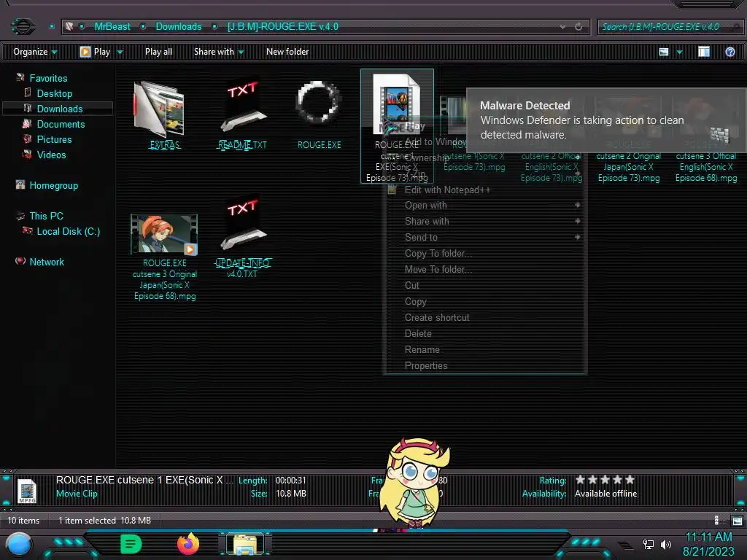
Task: Open This PC in the navigation pane
Action: coord(46,216)
